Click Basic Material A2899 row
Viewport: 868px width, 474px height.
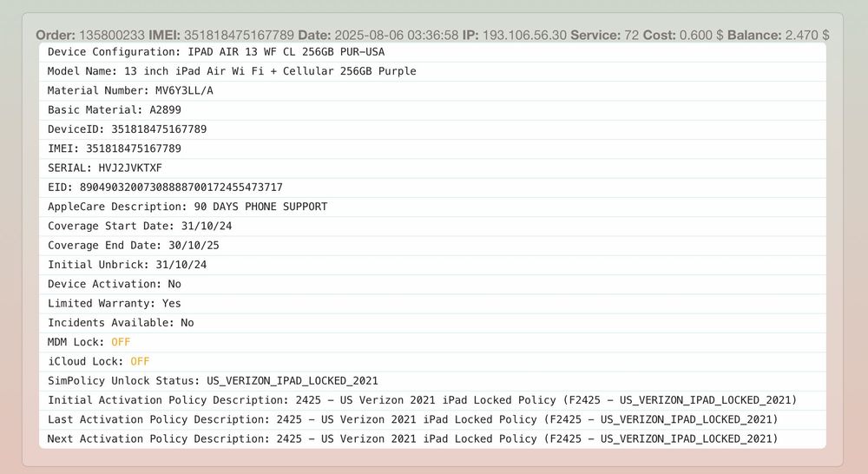pos(115,110)
